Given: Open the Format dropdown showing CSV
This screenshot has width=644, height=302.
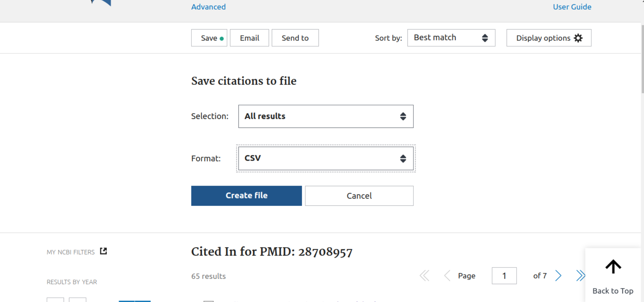Looking at the screenshot, I should pos(326,158).
